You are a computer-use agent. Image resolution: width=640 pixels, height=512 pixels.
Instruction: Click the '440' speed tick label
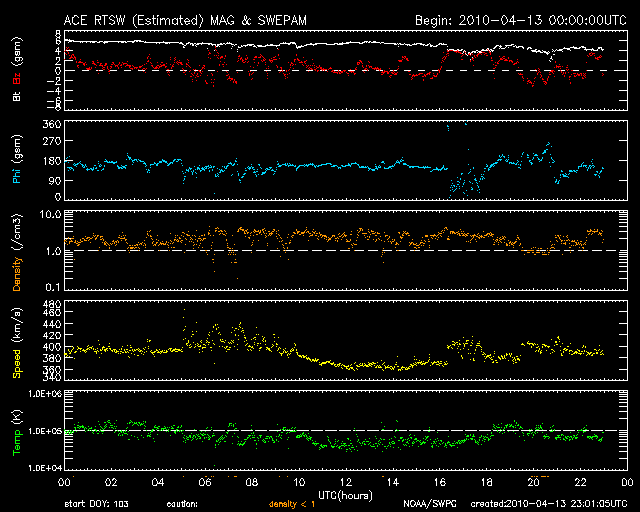(x=52, y=324)
